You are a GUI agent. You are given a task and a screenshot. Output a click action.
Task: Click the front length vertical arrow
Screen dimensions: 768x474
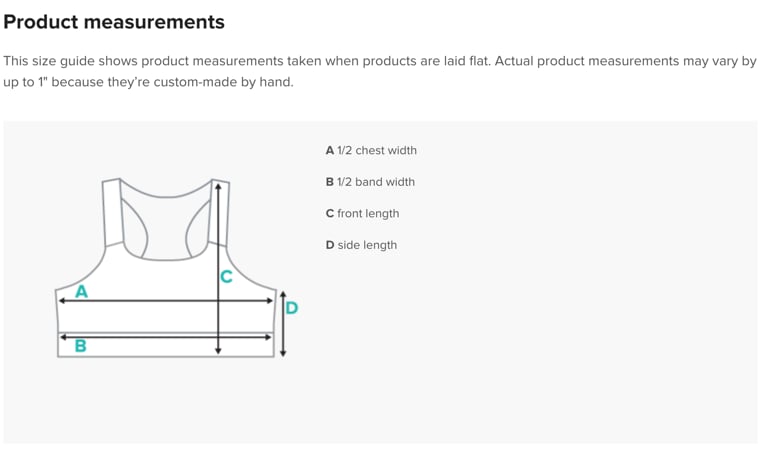click(218, 269)
